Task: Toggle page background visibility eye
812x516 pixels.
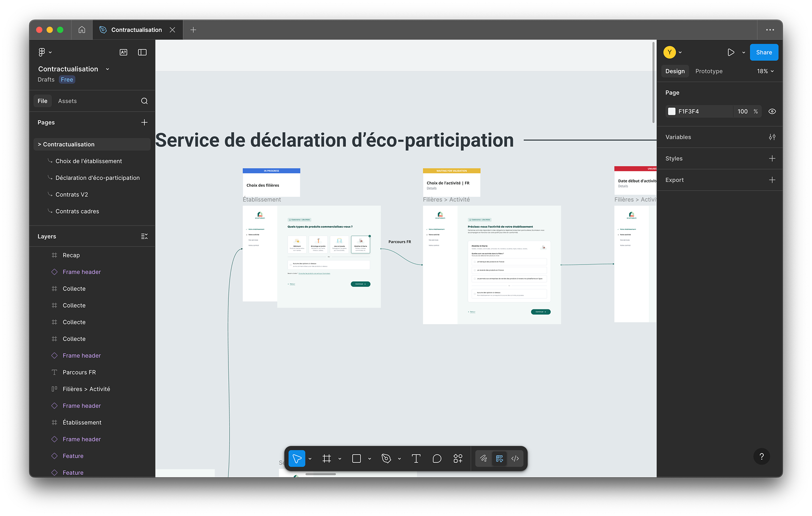Action: (772, 112)
